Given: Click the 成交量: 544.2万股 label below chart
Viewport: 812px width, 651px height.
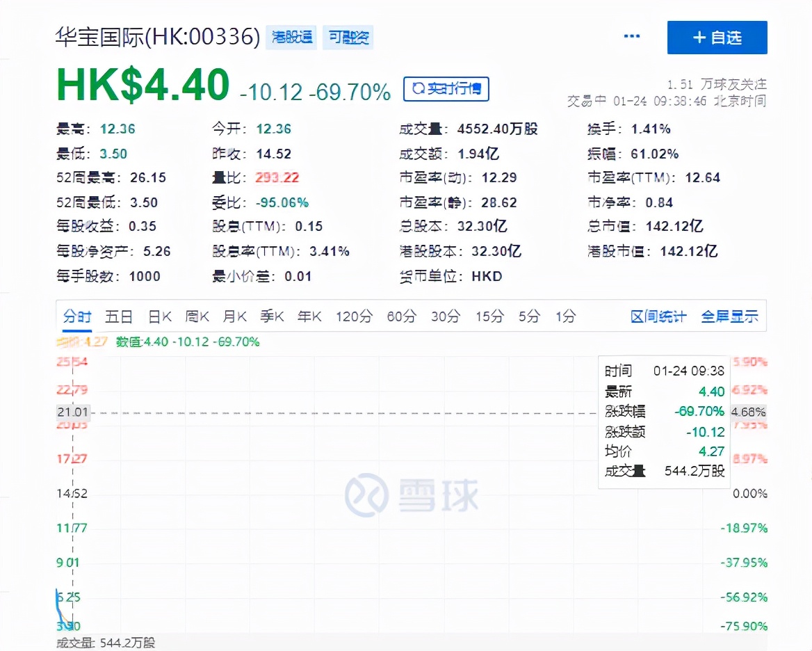Looking at the screenshot, I should point(106,643).
